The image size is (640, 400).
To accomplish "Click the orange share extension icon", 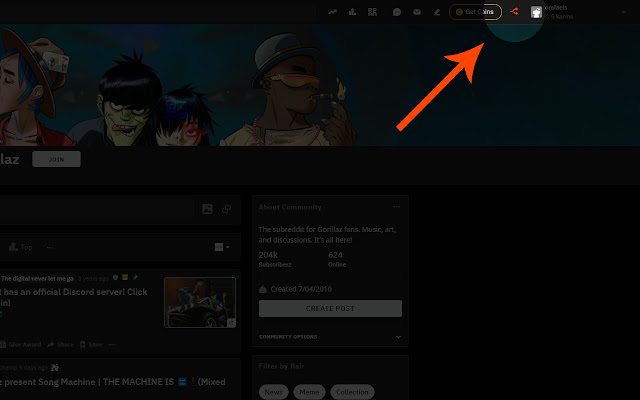I will click(514, 11).
